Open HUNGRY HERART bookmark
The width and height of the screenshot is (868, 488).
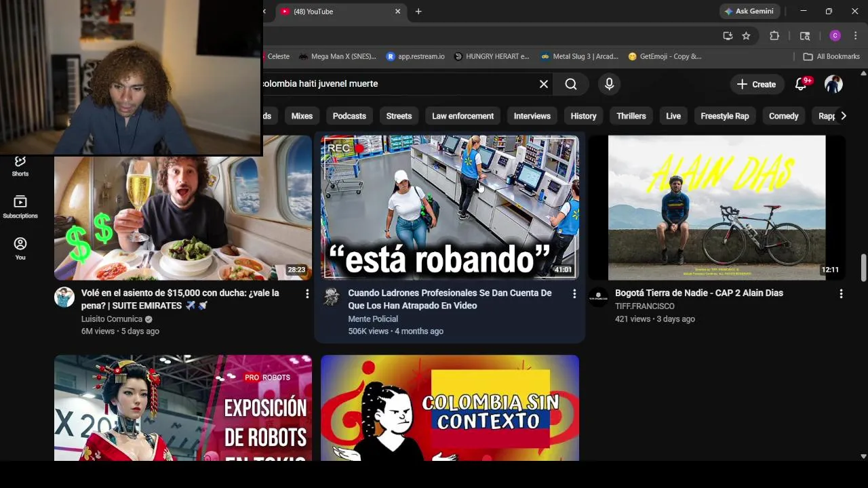tap(492, 56)
